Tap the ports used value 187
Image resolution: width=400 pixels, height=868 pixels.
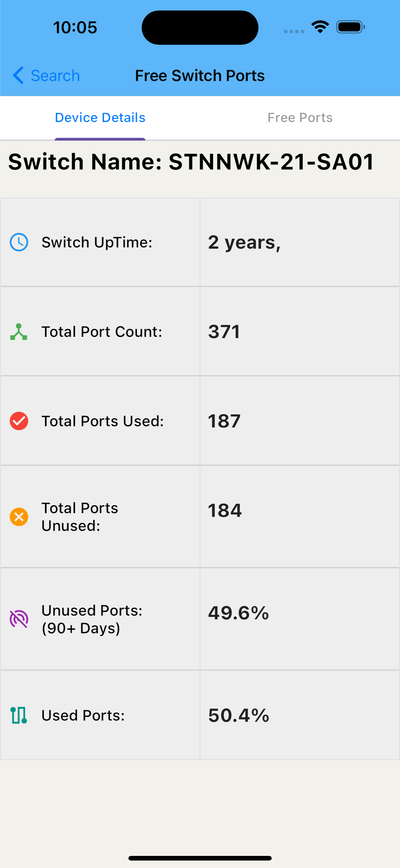coord(224,421)
